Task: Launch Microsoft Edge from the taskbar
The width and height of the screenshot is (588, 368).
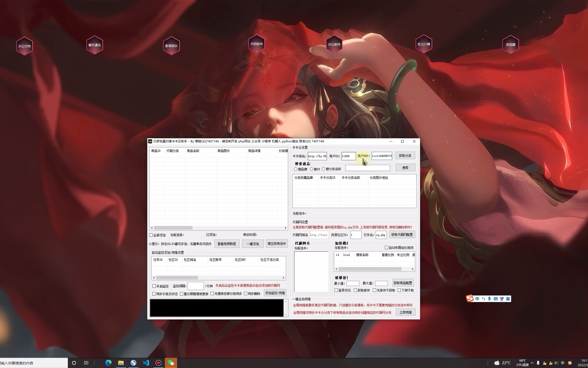Action: 108,363
